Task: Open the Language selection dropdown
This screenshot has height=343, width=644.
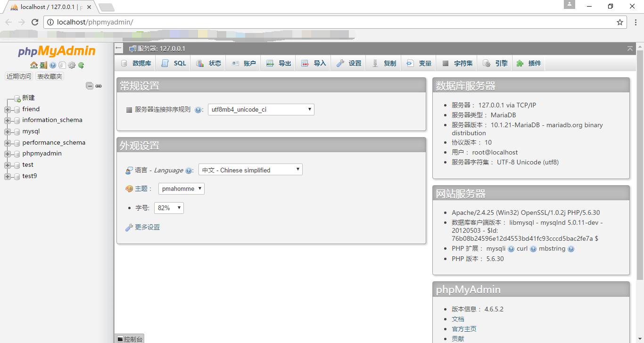Action: point(250,170)
